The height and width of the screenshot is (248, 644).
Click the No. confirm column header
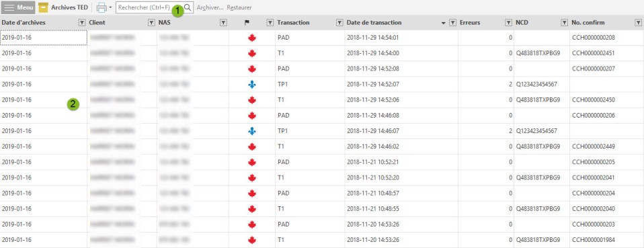(x=588, y=23)
